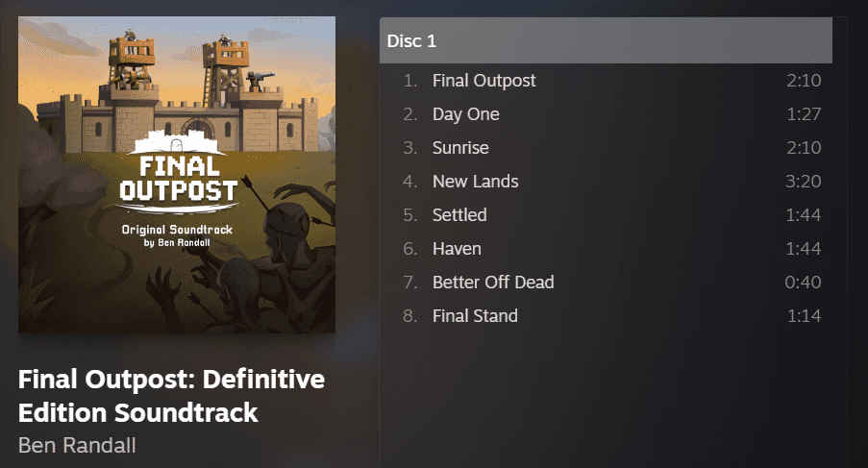Play the Sunrise track
This screenshot has width=868, height=468.
click(606, 148)
